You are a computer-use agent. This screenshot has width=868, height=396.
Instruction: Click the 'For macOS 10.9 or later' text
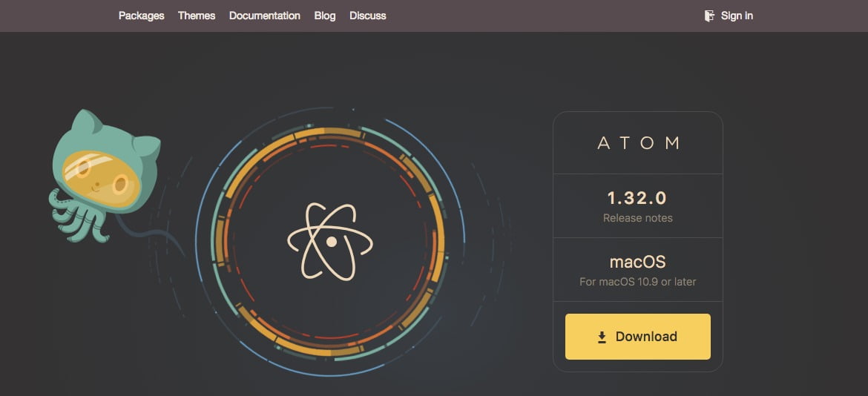(638, 282)
